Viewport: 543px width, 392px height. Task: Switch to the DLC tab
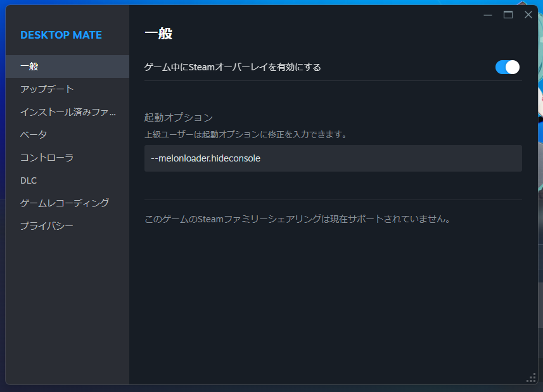click(x=67, y=180)
